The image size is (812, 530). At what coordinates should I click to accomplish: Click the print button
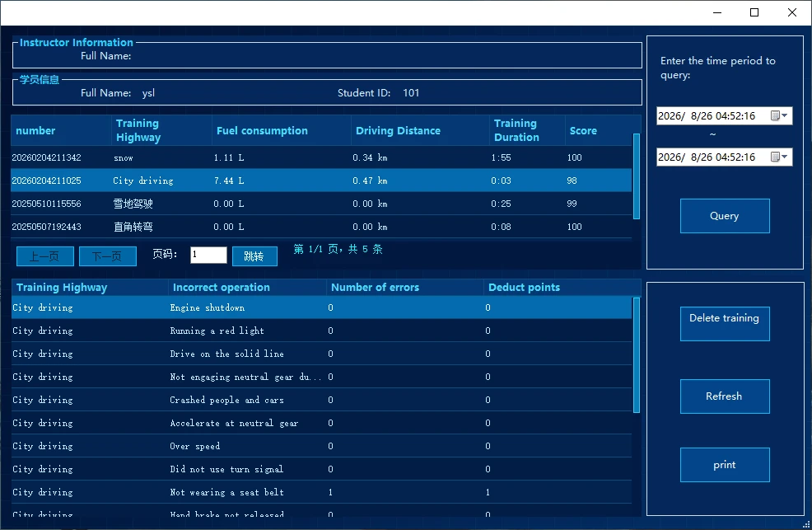click(x=725, y=465)
